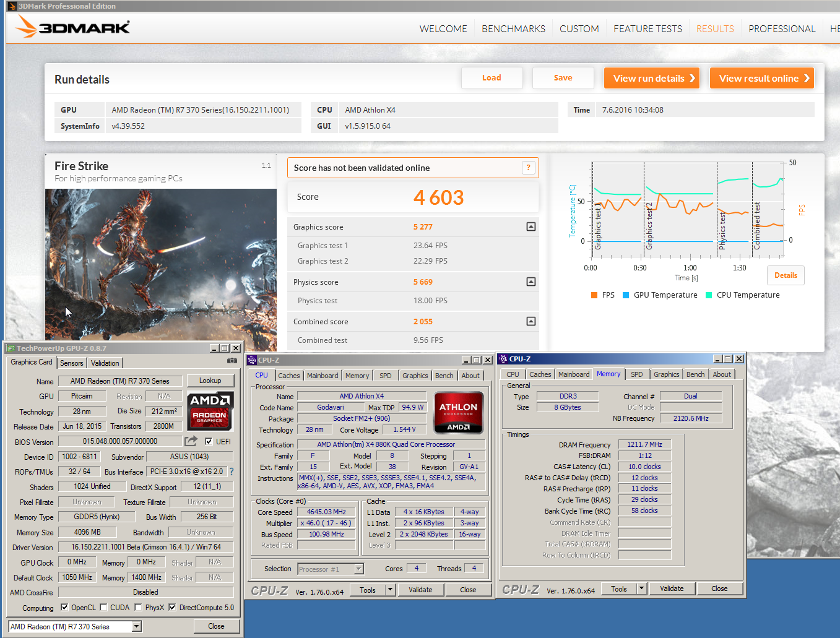Click the AMD Radeon Graphics logo
The height and width of the screenshot is (638, 840).
(x=210, y=411)
